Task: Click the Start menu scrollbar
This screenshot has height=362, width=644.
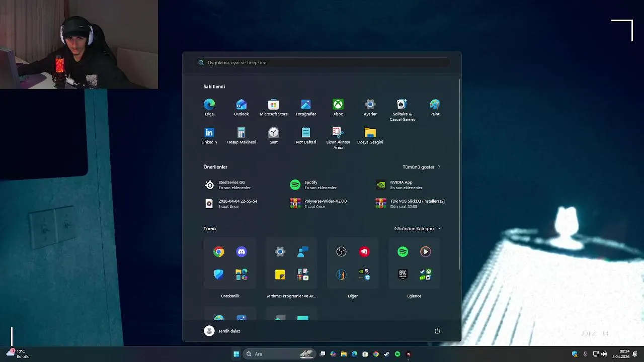Action: point(459,174)
